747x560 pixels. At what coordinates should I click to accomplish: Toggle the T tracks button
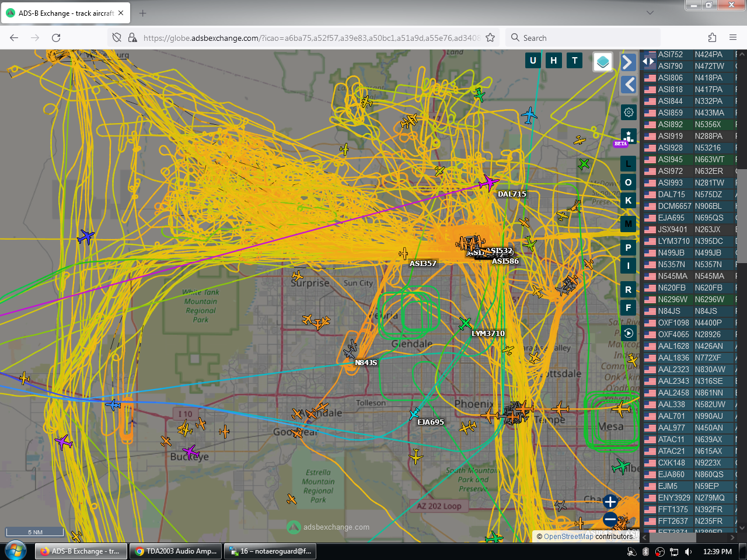click(x=575, y=60)
